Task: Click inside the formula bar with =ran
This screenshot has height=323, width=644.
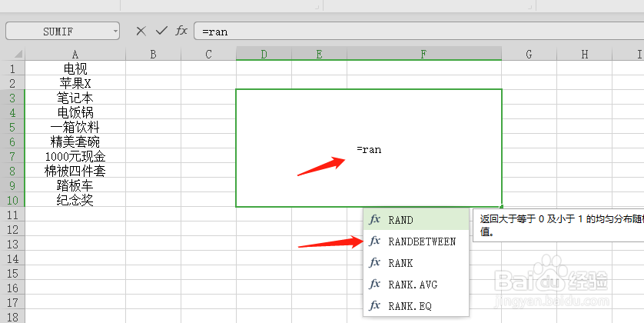Action: click(x=419, y=32)
